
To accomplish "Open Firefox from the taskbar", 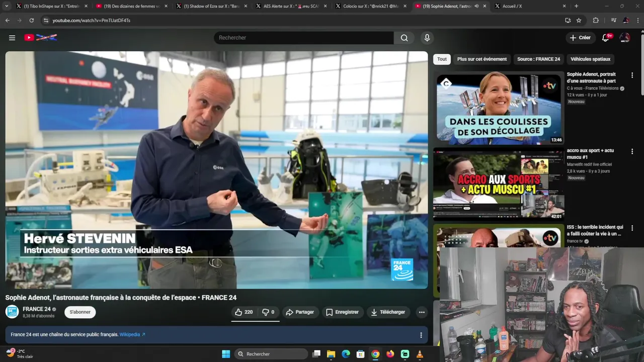I will (390, 354).
